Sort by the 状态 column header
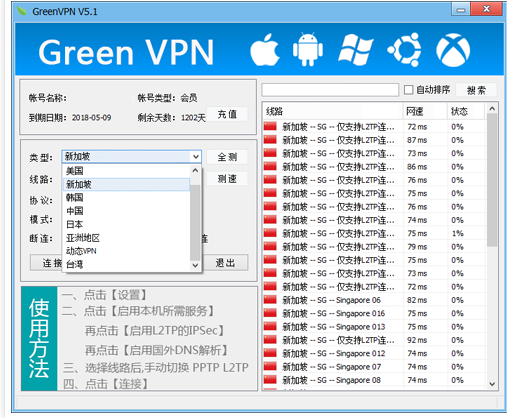507x418 pixels. [x=465, y=111]
